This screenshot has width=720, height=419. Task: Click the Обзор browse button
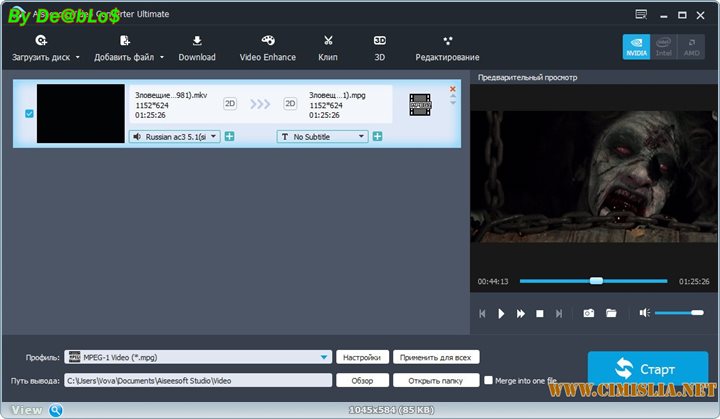pyautogui.click(x=362, y=380)
